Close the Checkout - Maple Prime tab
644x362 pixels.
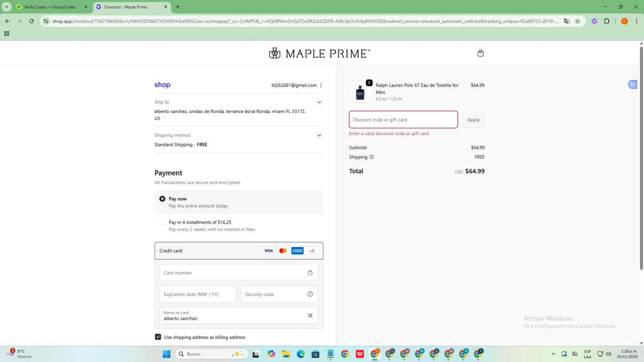(x=166, y=7)
